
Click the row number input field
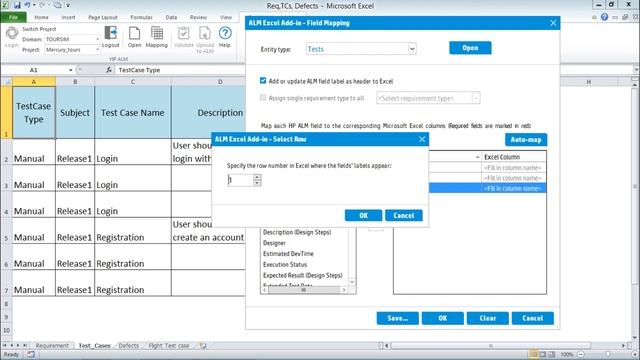pyautogui.click(x=240, y=180)
